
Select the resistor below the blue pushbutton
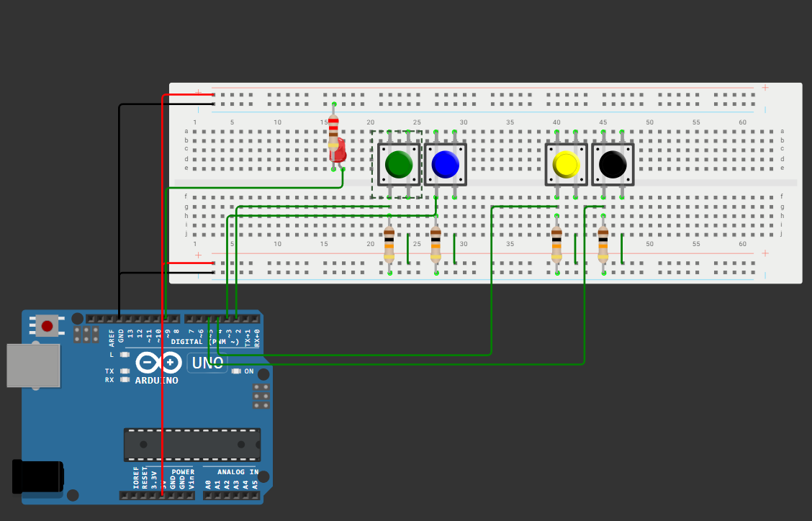(x=436, y=244)
